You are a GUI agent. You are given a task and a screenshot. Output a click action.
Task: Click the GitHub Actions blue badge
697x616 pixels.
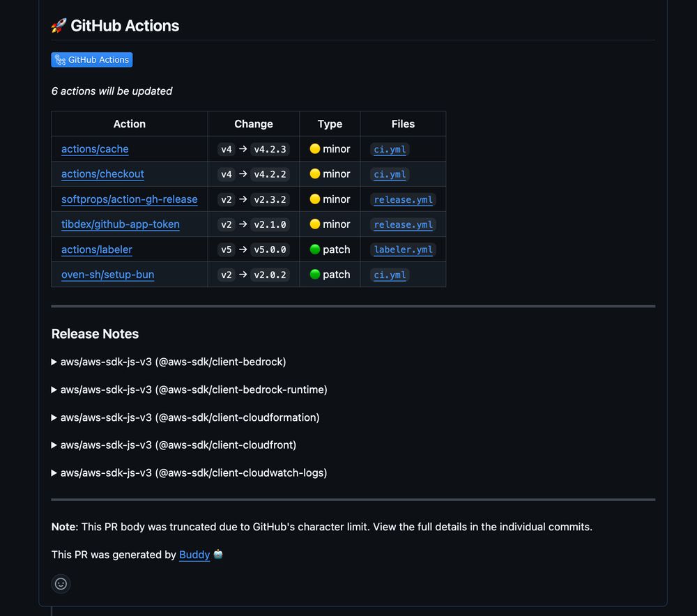click(91, 59)
